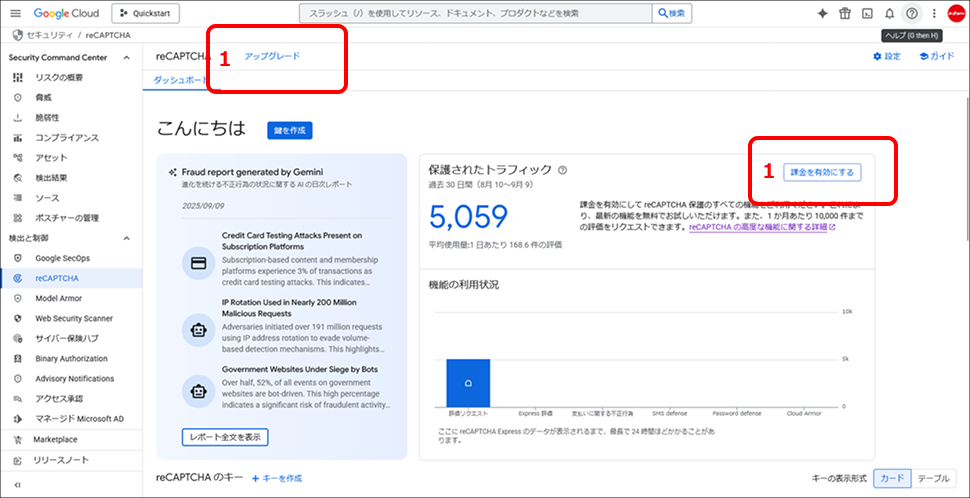Click 課金を有効にする button
The height and width of the screenshot is (498, 970).
click(822, 173)
